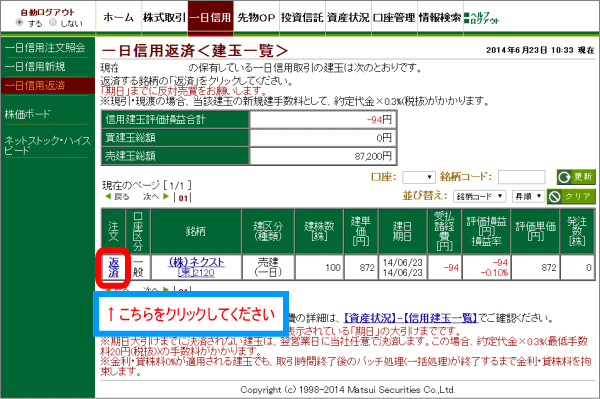Open the 資産状況 tab
600x399 pixels.
[x=348, y=17]
